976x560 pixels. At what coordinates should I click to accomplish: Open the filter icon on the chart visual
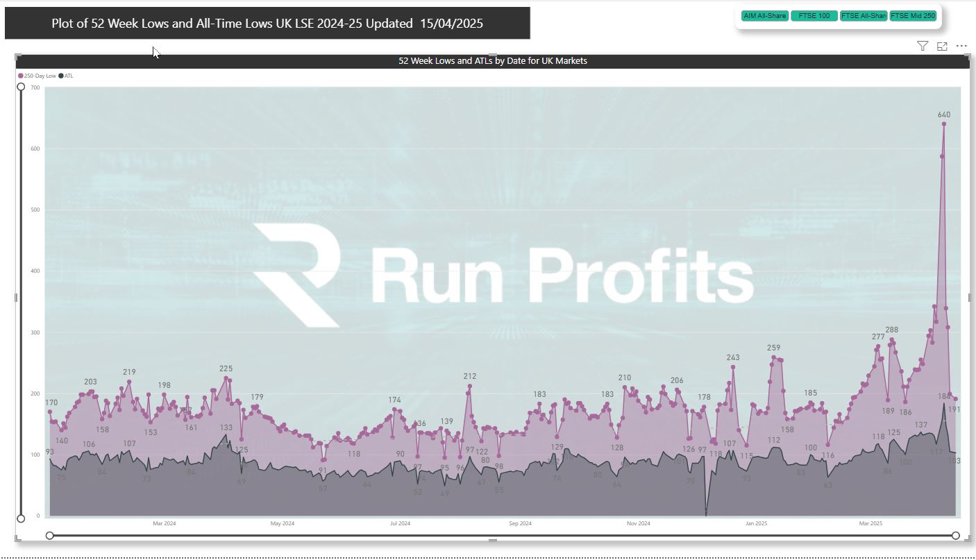coord(923,46)
